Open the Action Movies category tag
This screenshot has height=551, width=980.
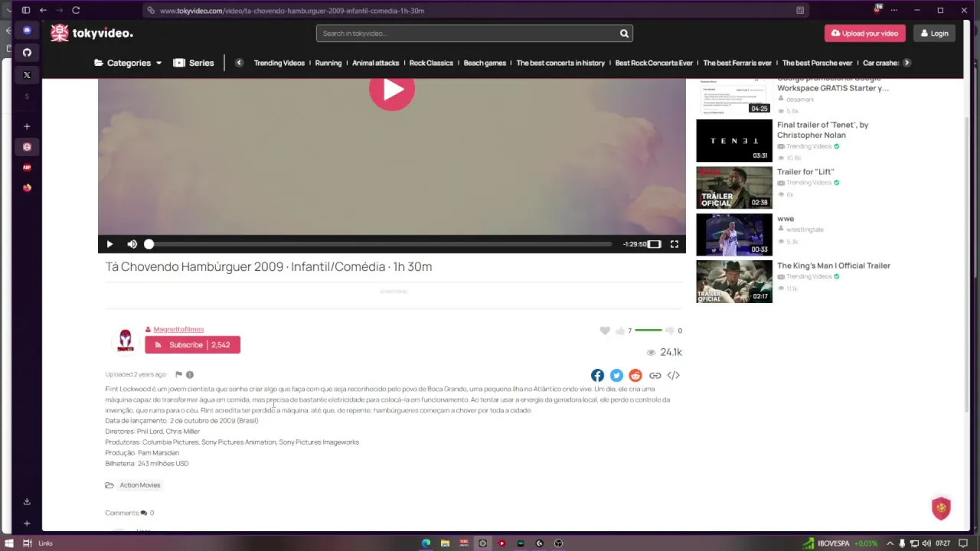[x=140, y=485]
